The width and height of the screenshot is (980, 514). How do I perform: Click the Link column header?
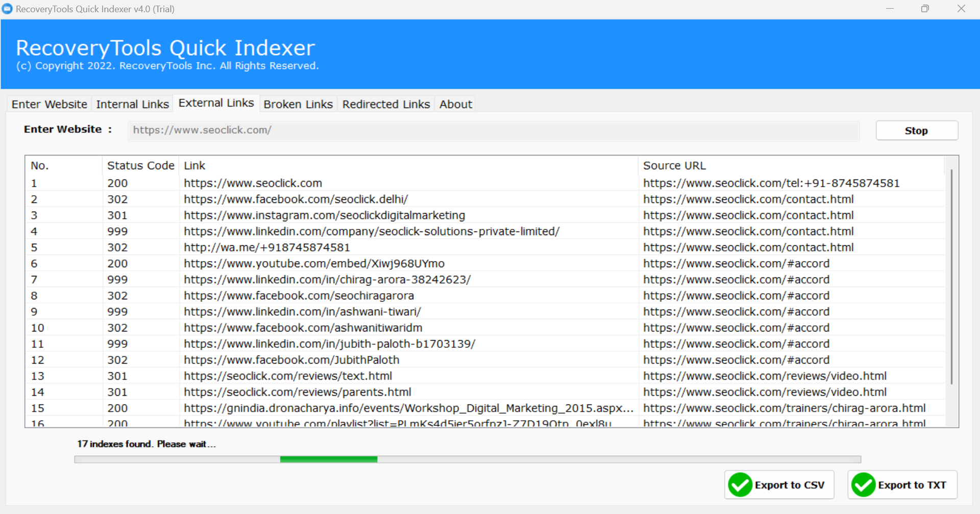pos(408,166)
